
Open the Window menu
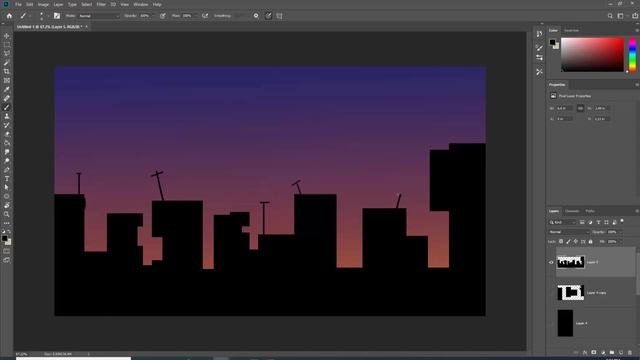click(x=141, y=4)
